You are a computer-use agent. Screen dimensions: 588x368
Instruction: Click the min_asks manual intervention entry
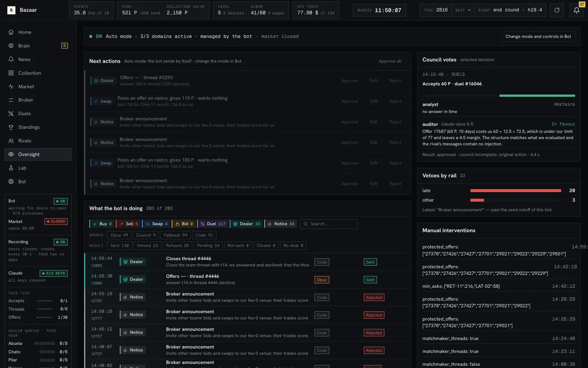coord(499,286)
